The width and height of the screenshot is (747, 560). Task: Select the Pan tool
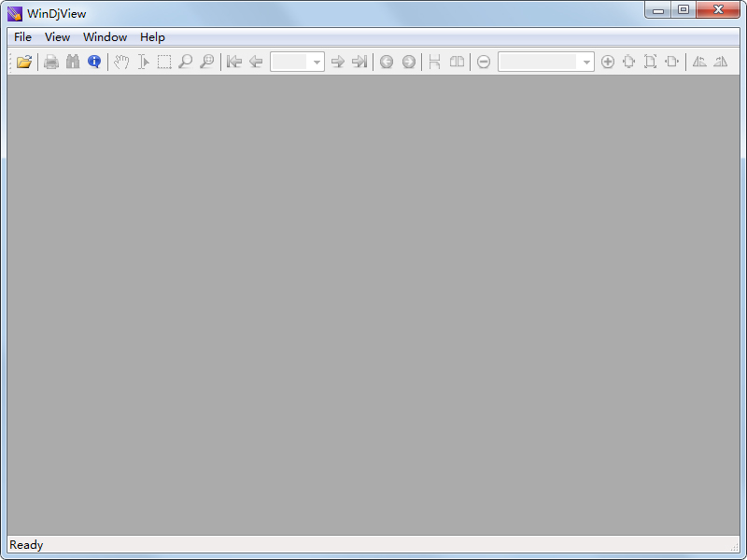tap(121, 62)
